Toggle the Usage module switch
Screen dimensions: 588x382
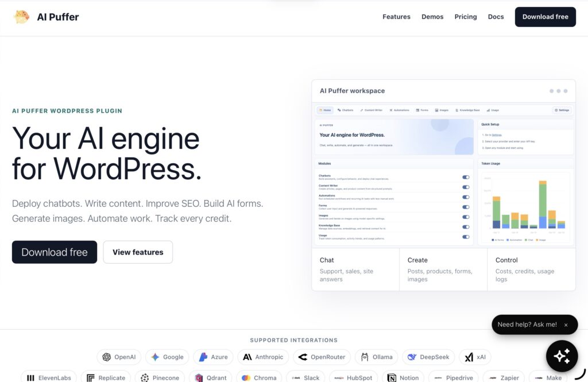click(x=466, y=237)
